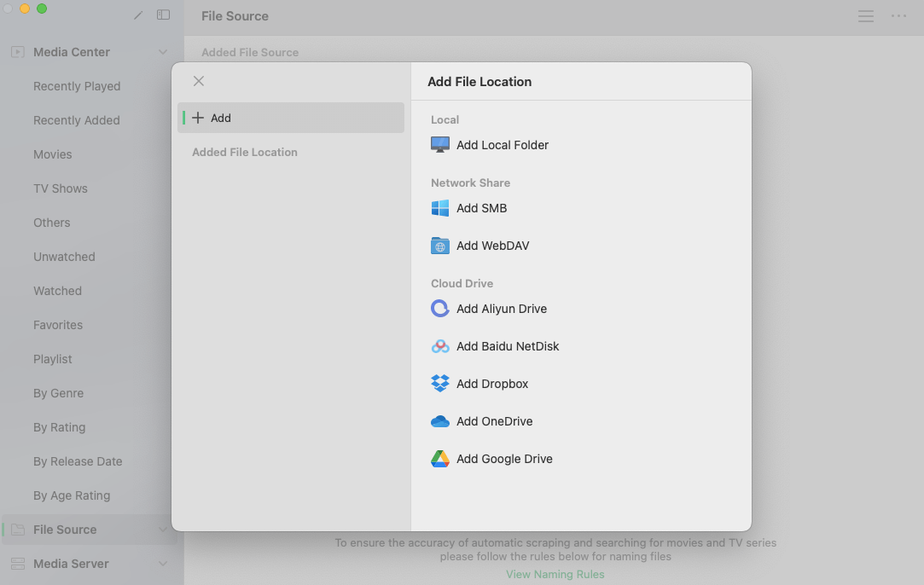The height and width of the screenshot is (585, 924).
Task: Collapse the File Source section
Action: coord(163,530)
